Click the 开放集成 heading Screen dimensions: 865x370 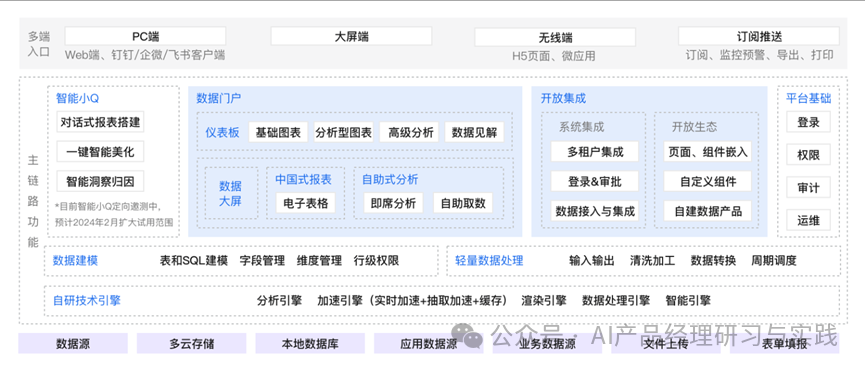click(x=563, y=99)
